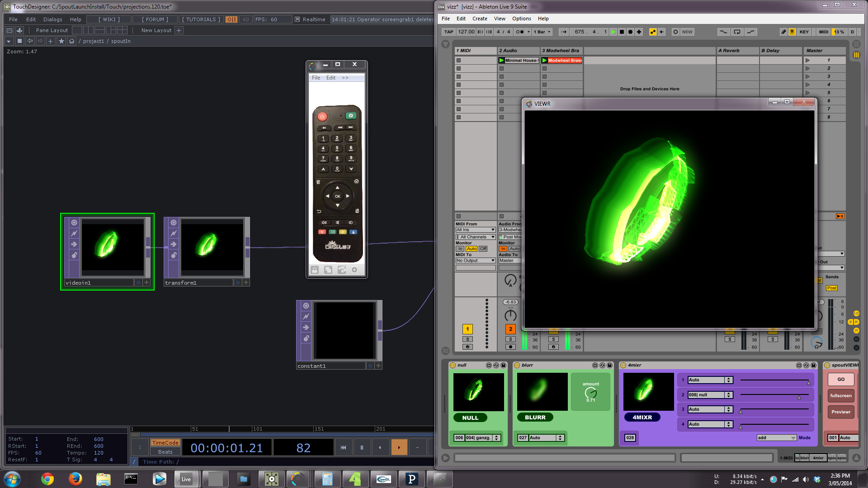Click spoutVIEWR fullscreen button
This screenshot has width=868, height=488.
point(841,396)
